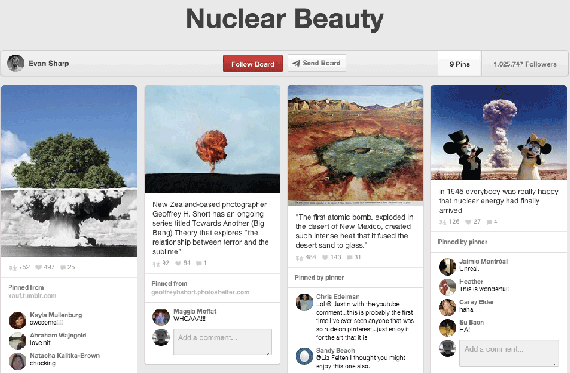Click comment icon under 1945 nuclear energy pin

tap(489, 222)
